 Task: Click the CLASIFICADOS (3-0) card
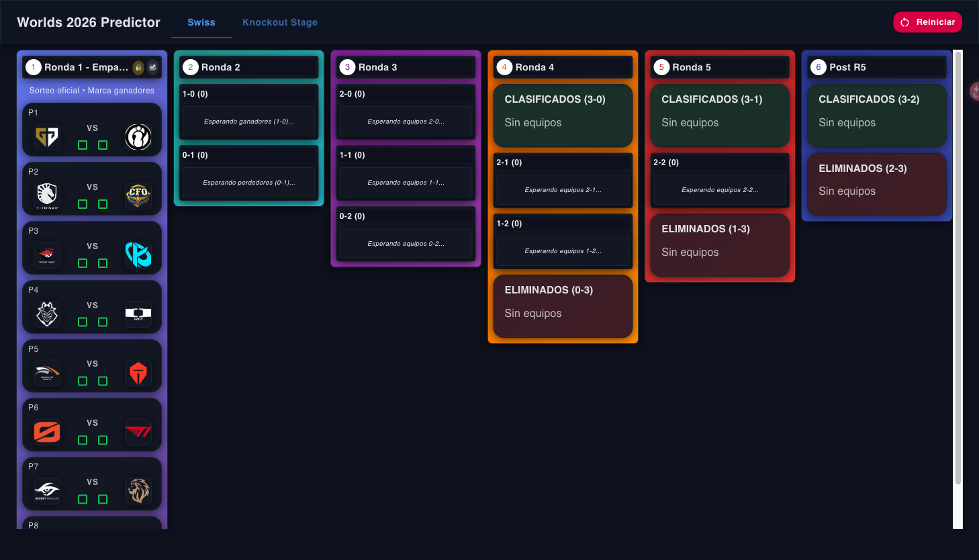[x=563, y=115]
